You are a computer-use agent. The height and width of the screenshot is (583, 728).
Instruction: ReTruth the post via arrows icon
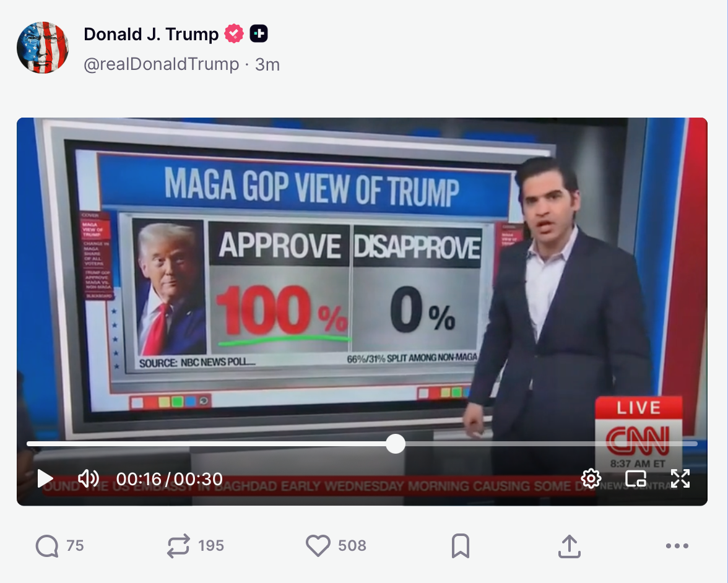[x=195, y=545]
